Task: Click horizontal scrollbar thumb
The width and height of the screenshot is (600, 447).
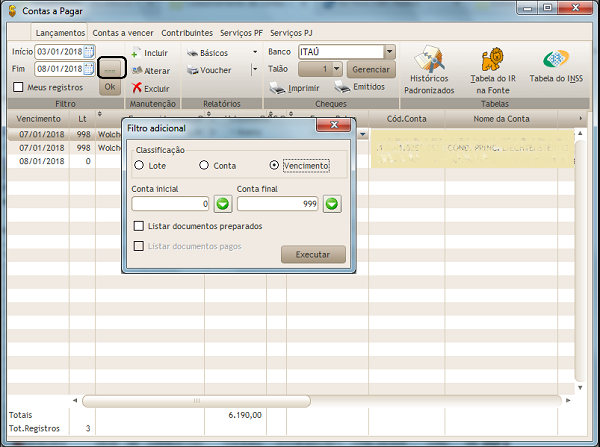Action: pos(196,401)
